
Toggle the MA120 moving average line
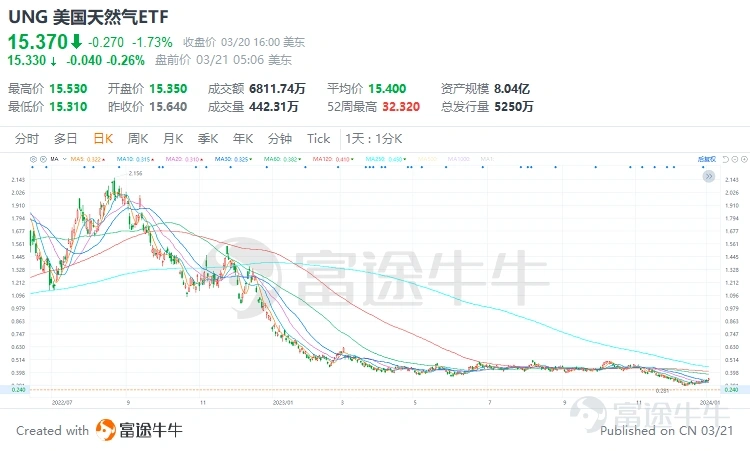point(333,159)
